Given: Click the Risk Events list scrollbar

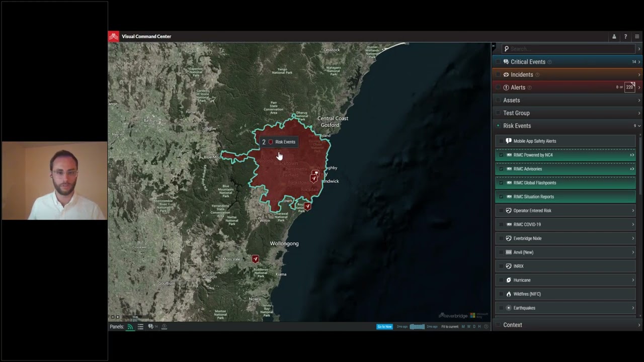Looking at the screenshot, I should click(x=640, y=166).
